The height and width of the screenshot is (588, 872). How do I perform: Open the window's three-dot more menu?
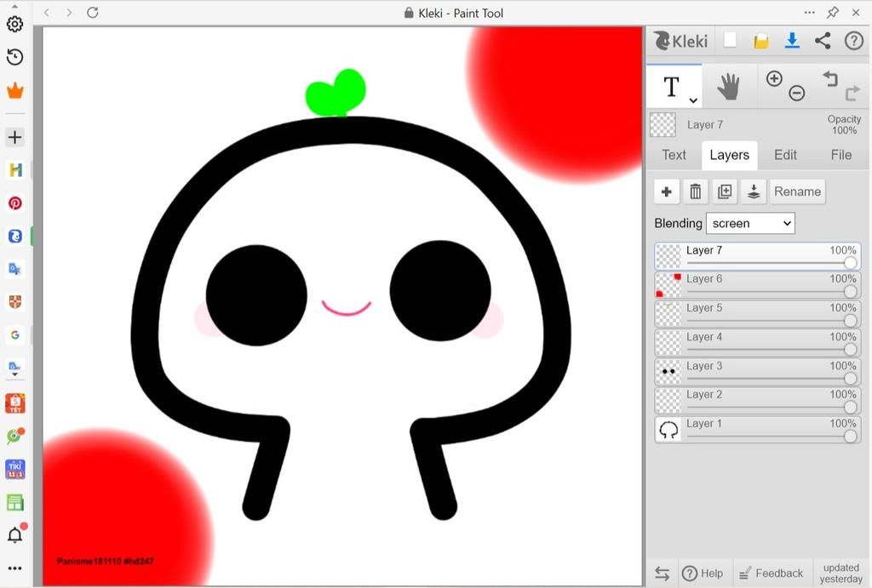(810, 12)
